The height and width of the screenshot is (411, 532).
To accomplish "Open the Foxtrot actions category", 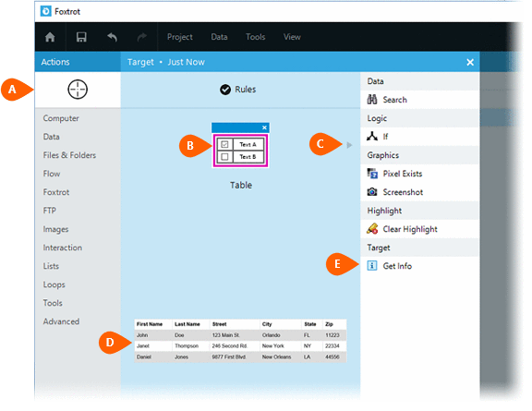I will [x=56, y=192].
